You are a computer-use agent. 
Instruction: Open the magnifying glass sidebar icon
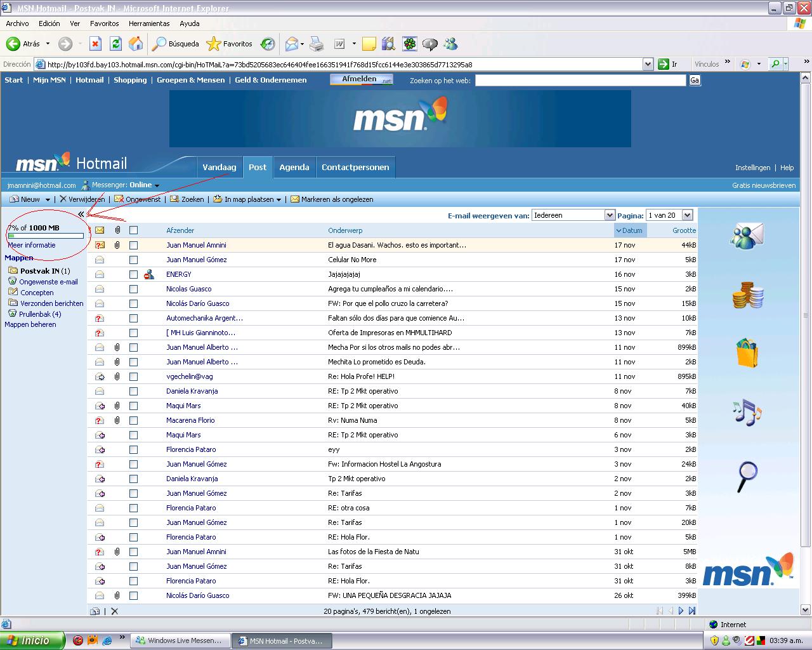click(x=747, y=476)
